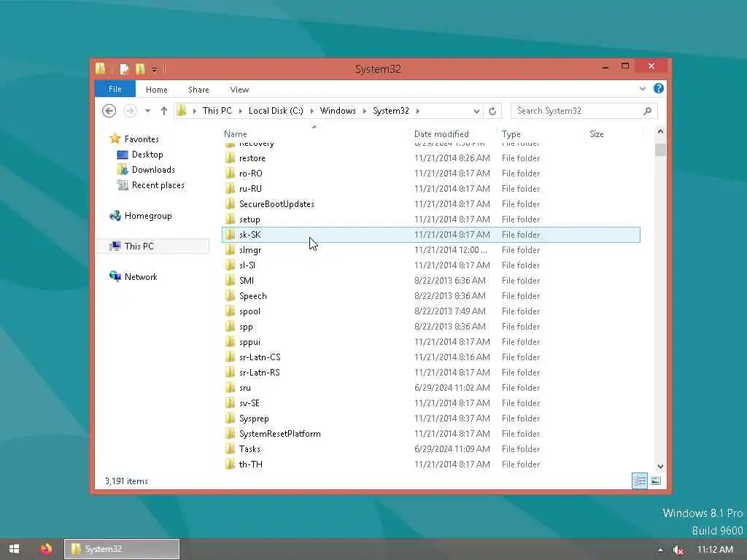Open the Explorer Help question mark
Image resolution: width=747 pixels, height=560 pixels.
(x=659, y=88)
